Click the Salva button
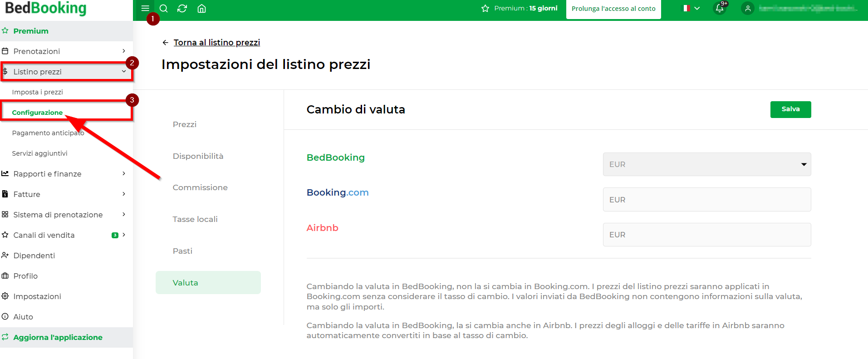This screenshot has width=868, height=359. pyautogui.click(x=790, y=109)
